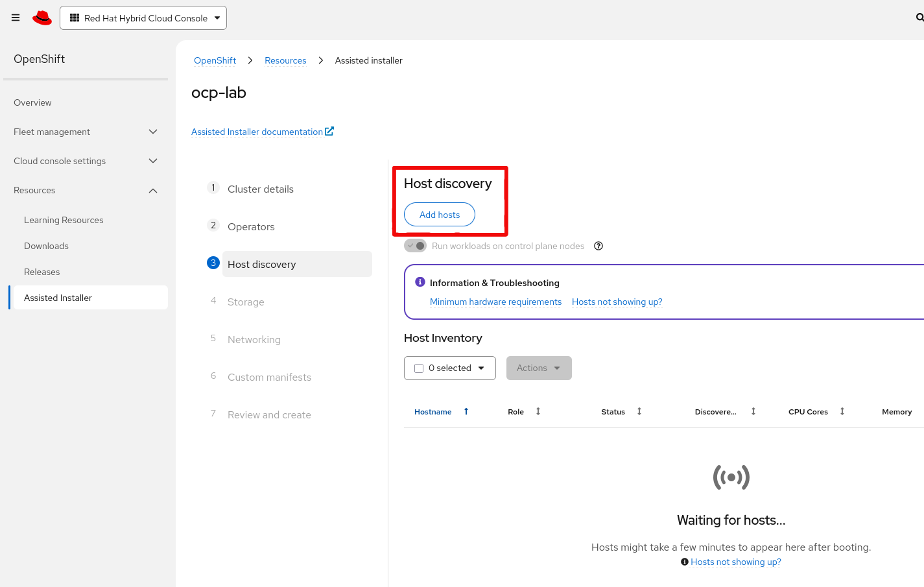Open the Actions dropdown
This screenshot has width=924, height=587.
539,368
